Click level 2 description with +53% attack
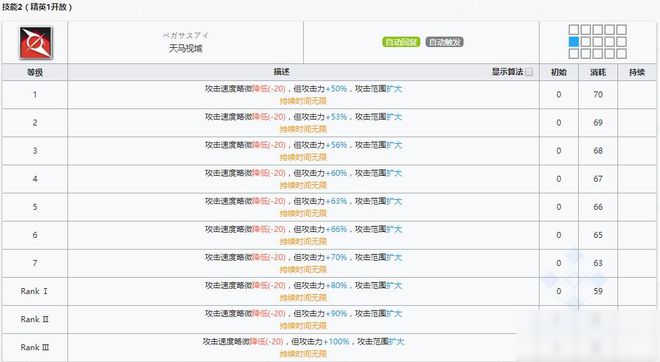Screen dimensions: 660x362 tap(303, 123)
